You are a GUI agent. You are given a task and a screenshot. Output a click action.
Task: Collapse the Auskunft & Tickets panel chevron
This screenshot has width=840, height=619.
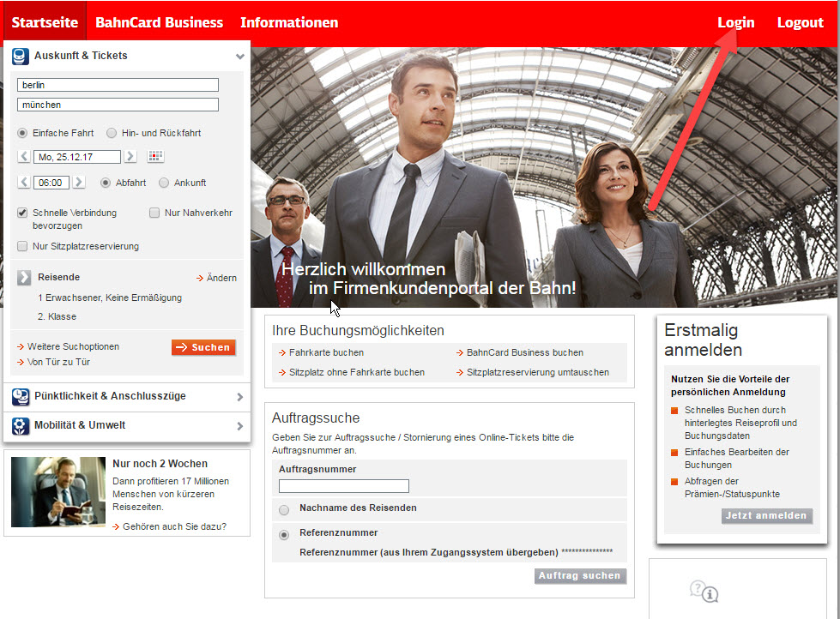(239, 57)
